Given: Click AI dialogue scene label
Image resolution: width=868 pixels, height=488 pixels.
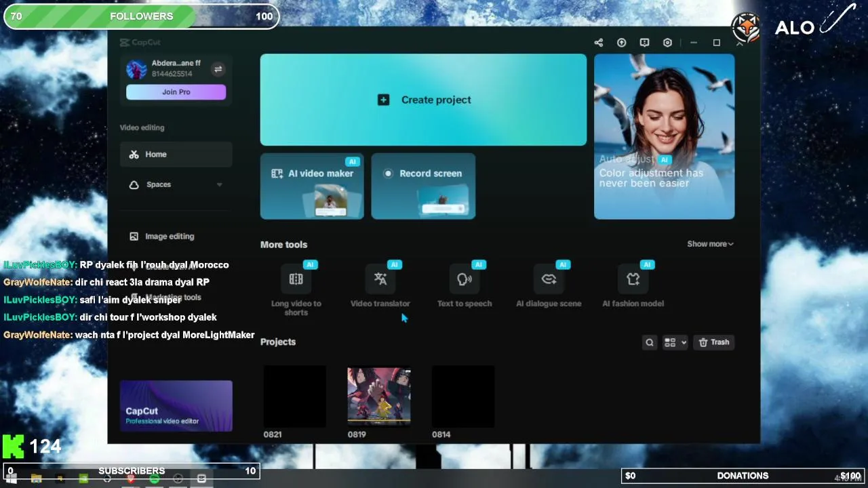Looking at the screenshot, I should click(x=549, y=304).
